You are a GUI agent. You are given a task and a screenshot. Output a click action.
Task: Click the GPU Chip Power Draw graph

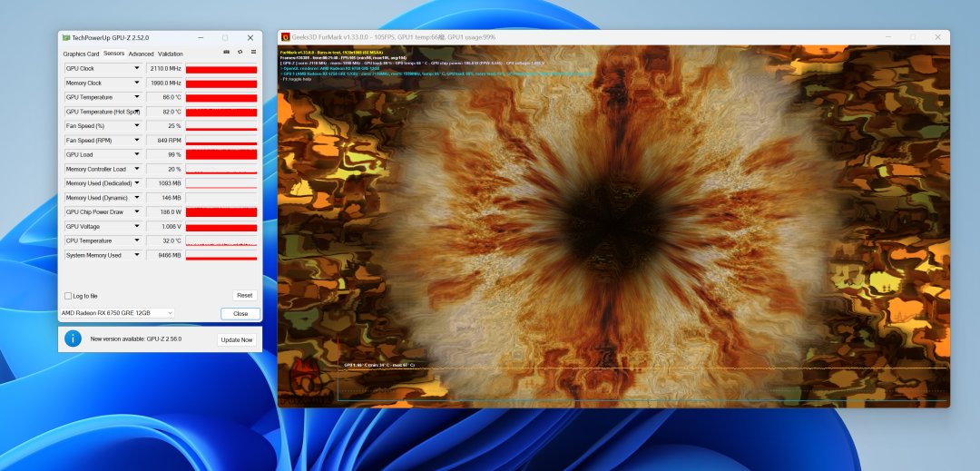[221, 211]
